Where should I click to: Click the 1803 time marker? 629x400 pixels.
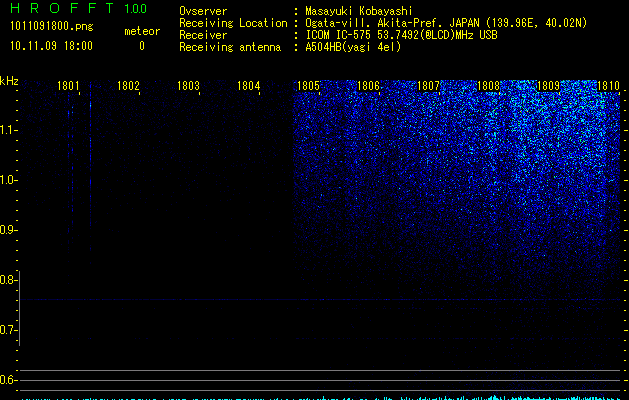(188, 86)
